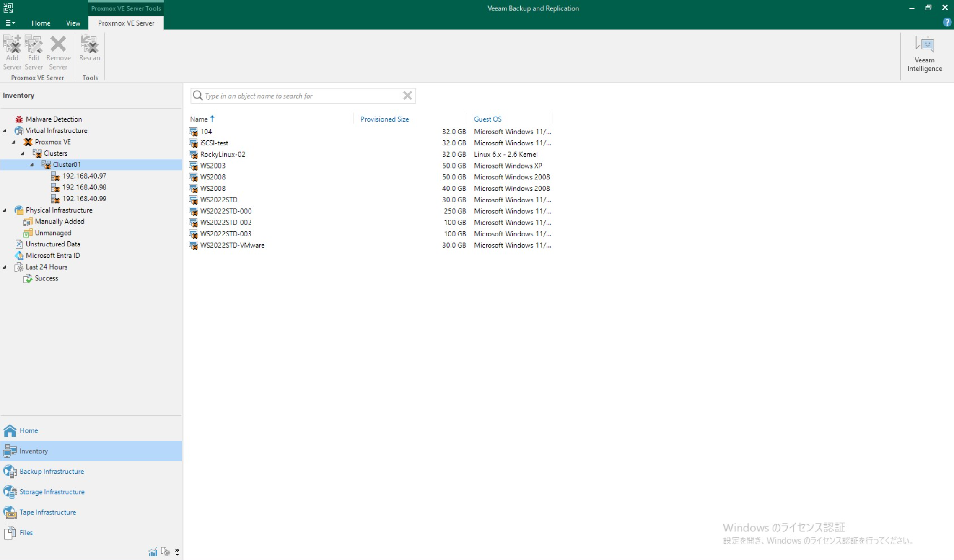954x560 pixels.
Task: Collapse the Proxmox VE node
Action: point(14,142)
